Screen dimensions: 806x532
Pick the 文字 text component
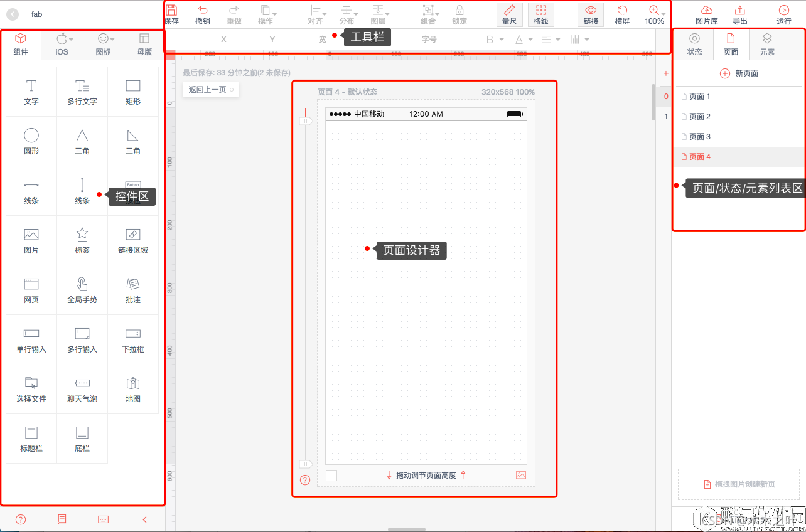pyautogui.click(x=31, y=92)
